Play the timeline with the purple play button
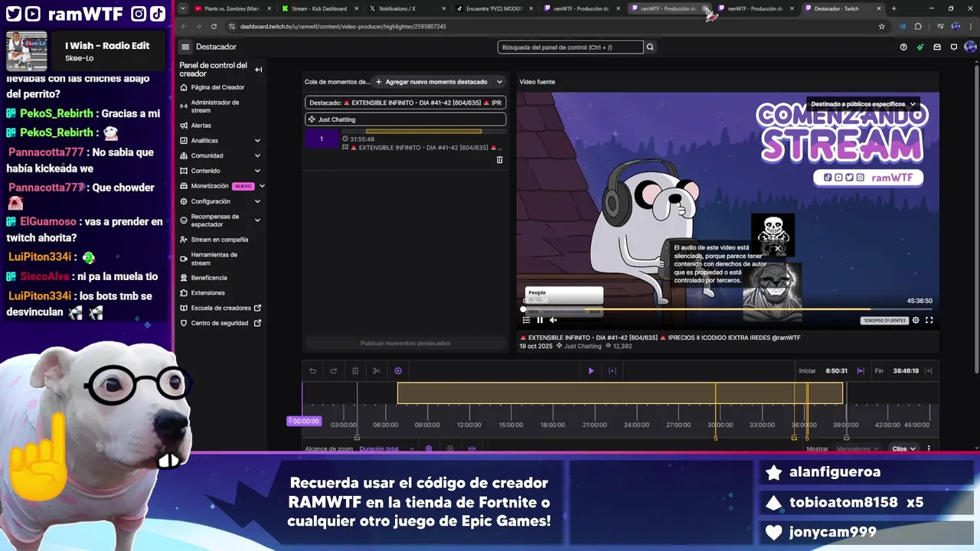The height and width of the screenshot is (551, 980). click(x=591, y=371)
